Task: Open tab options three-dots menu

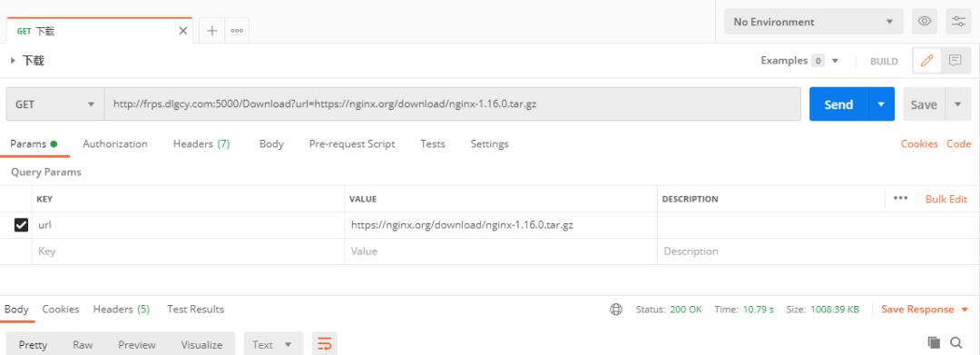Action: pyautogui.click(x=237, y=31)
